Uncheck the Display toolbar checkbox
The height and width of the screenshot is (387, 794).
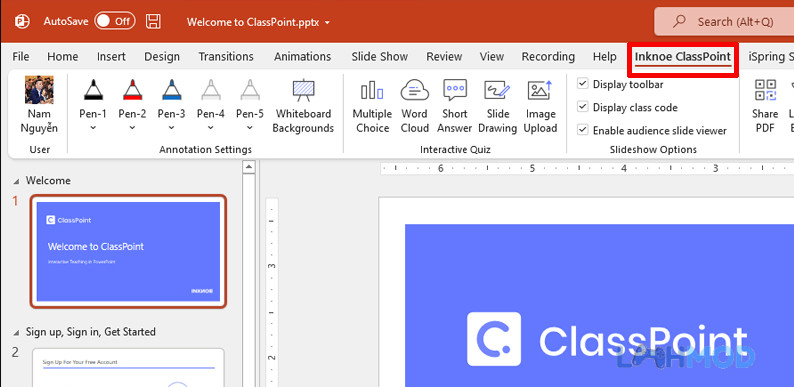click(x=583, y=84)
